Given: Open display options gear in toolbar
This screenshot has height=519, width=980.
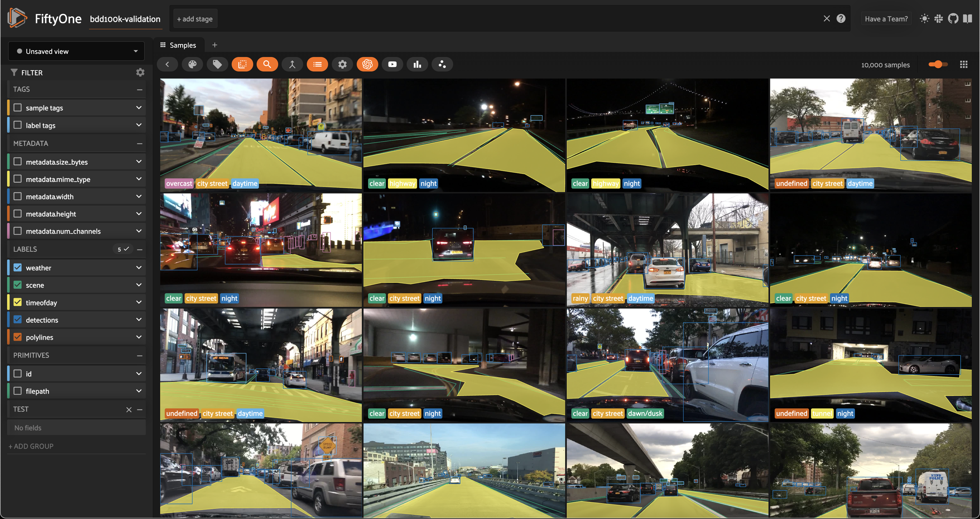Looking at the screenshot, I should [342, 64].
